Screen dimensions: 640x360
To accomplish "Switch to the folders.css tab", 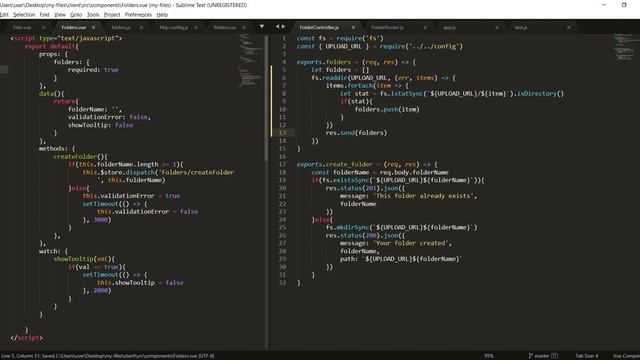I will click(x=225, y=27).
